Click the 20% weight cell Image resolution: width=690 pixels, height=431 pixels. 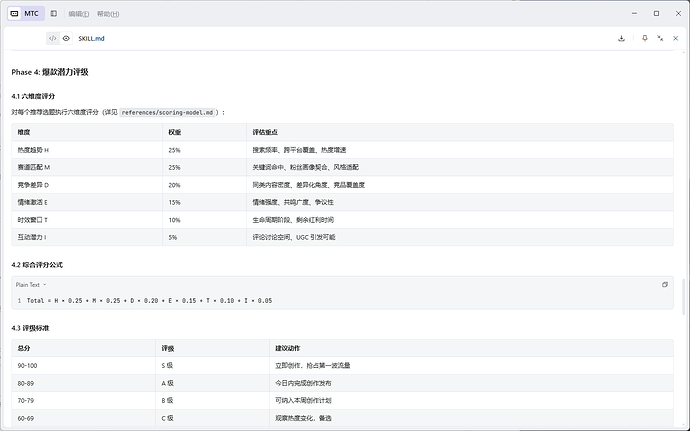click(x=205, y=185)
